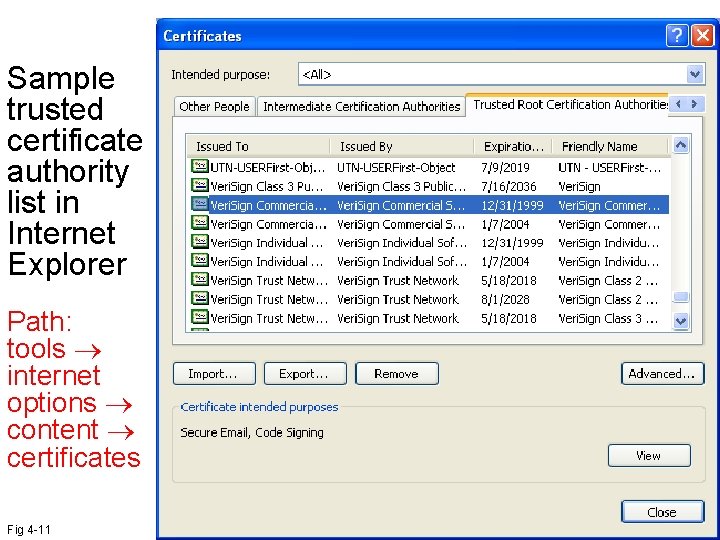Viewport: 720px width, 540px height.
Task: Click 'UTN - USERFirst-...' friendly name cell
Action: point(609,167)
